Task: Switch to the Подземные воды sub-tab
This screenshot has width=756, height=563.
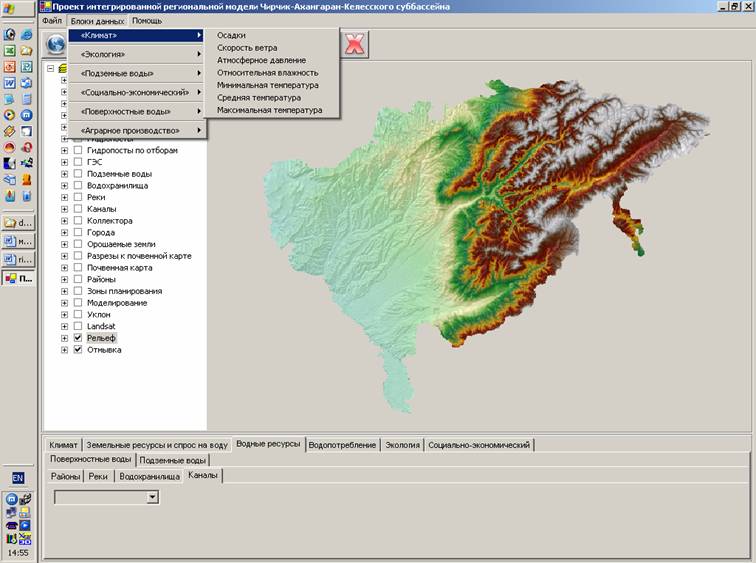Action: 173,460
